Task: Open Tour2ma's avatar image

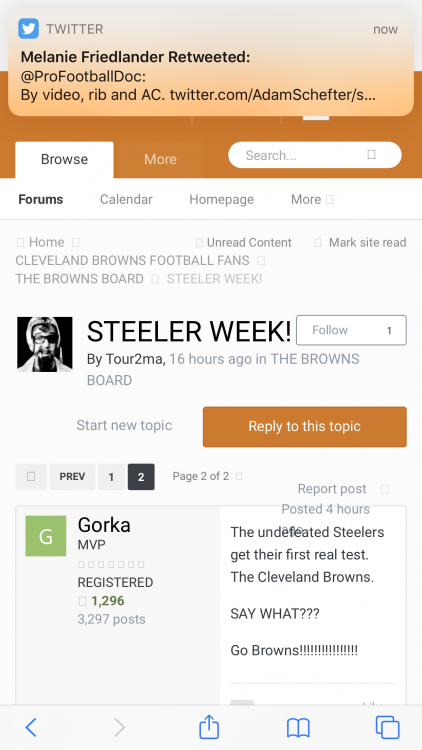Action: click(x=44, y=344)
